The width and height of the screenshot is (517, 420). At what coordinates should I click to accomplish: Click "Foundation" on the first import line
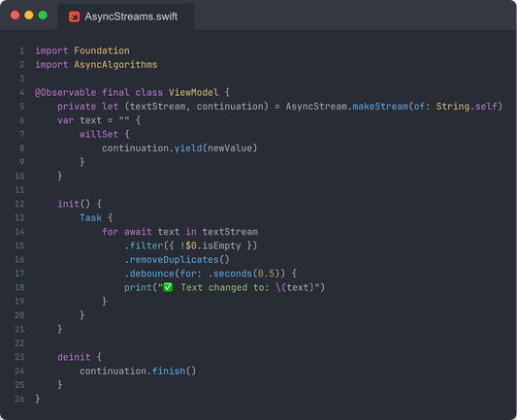(102, 50)
